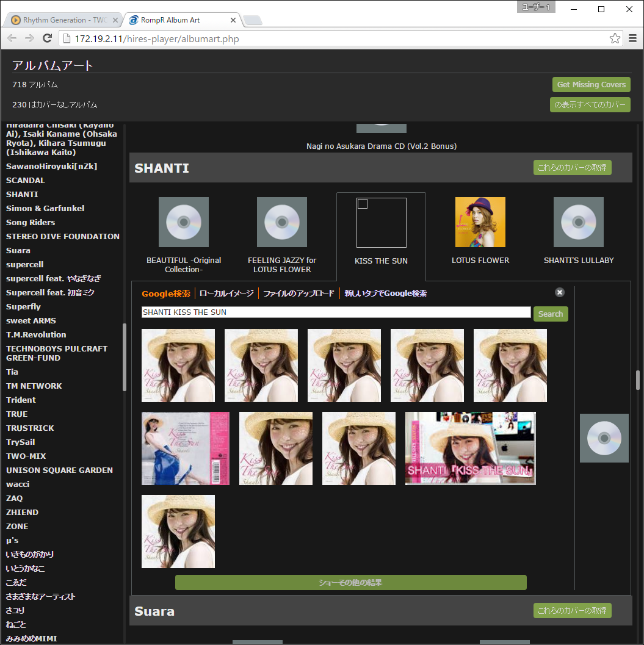644x645 pixels.
Task: Select SawanoHiroyuki[nZk] in artist list
Action: click(x=51, y=166)
